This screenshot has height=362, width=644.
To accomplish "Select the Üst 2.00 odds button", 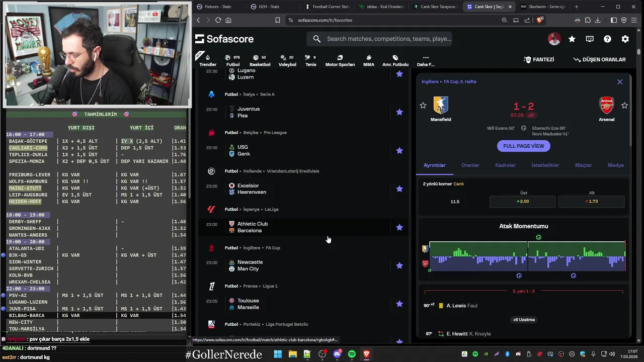I will pos(523,201).
